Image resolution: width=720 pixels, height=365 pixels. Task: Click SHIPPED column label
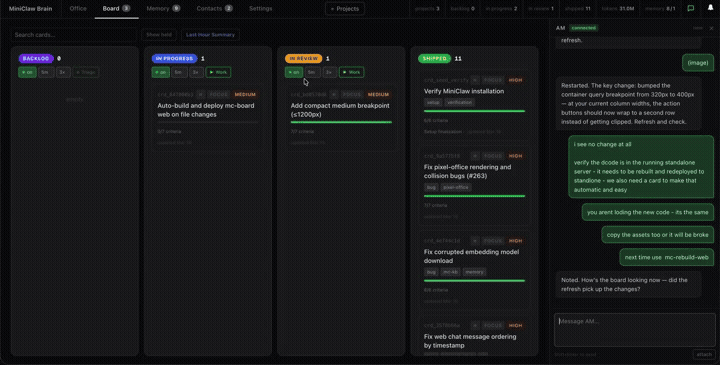click(434, 58)
